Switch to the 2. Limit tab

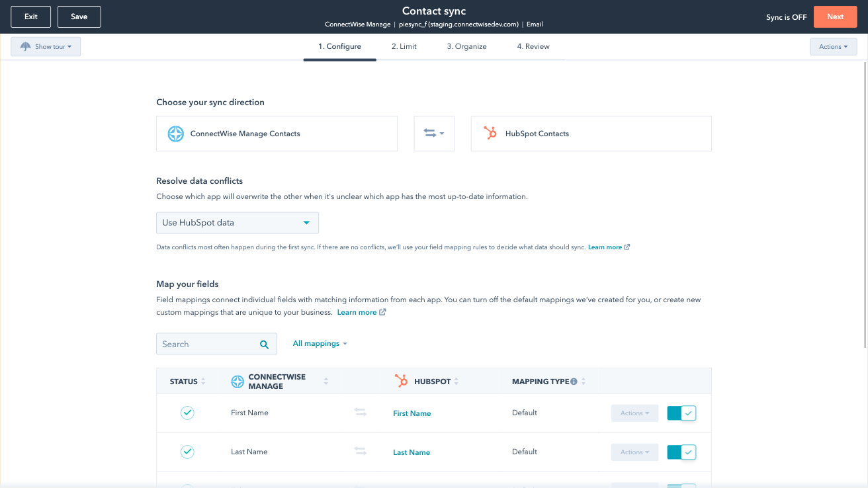point(404,47)
